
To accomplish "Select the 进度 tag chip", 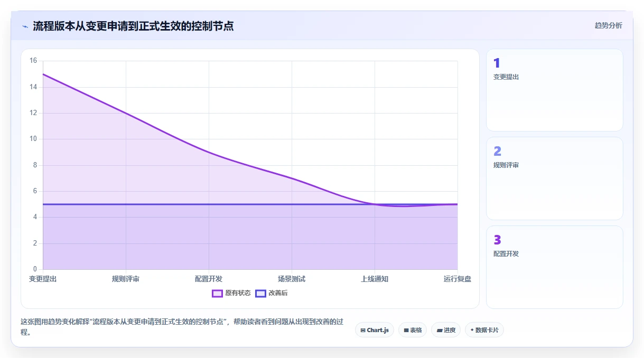I will click(446, 330).
